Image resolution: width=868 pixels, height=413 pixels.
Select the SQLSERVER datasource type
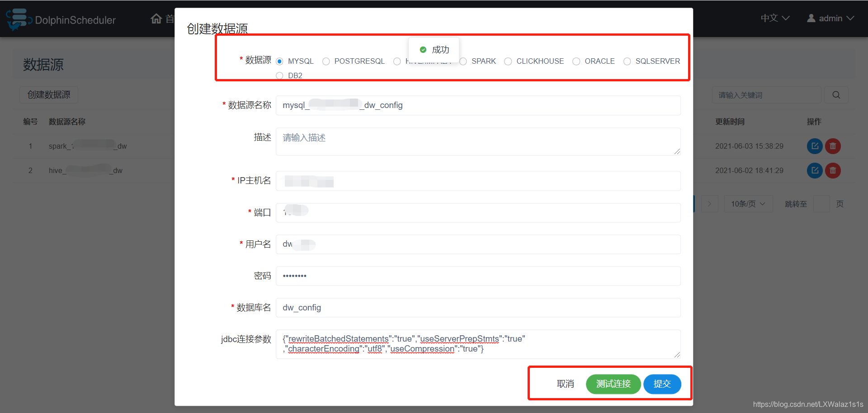click(x=627, y=61)
